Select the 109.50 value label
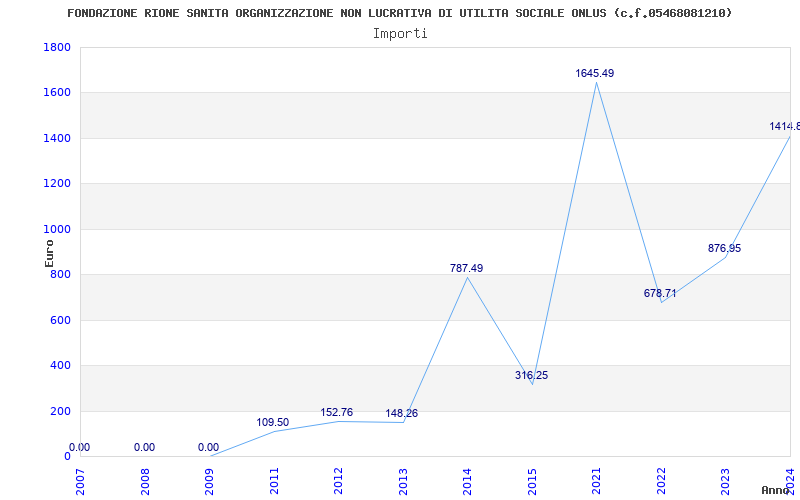The image size is (800, 500). 272,422
